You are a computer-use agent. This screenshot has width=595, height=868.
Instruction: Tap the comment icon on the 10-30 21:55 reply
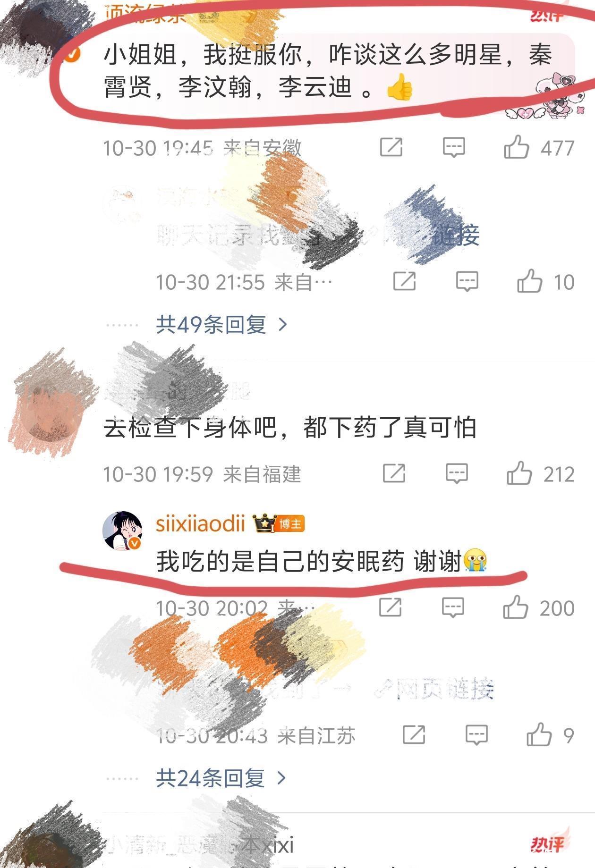point(467,282)
